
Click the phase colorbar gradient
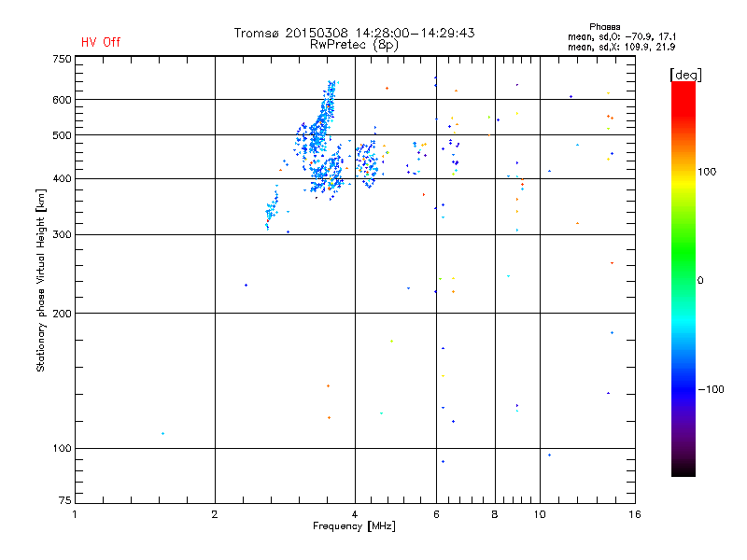tap(684, 278)
